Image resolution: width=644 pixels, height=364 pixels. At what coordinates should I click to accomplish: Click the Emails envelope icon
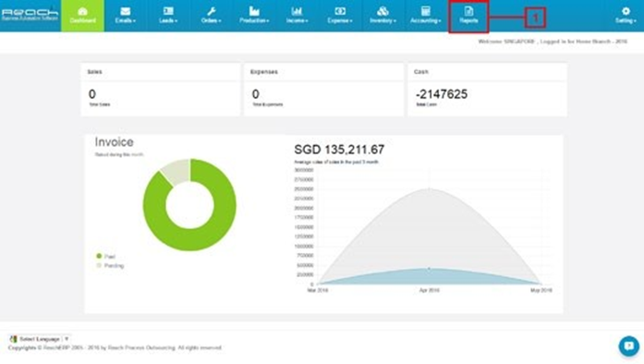126,11
